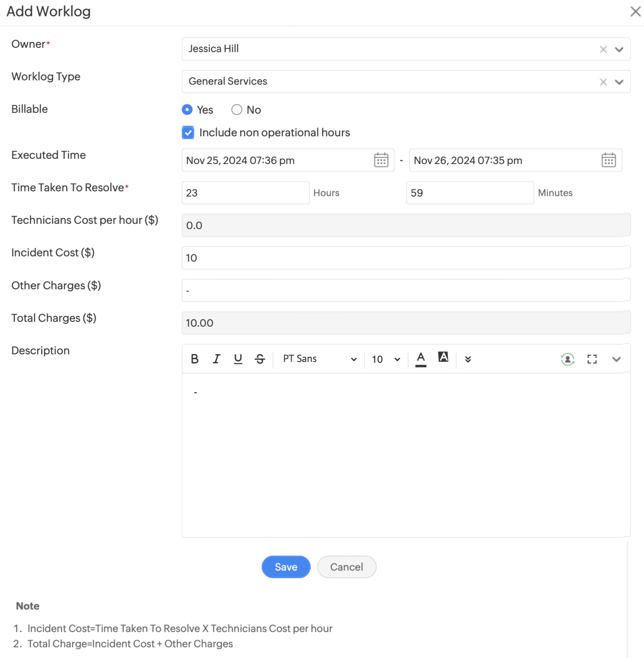
Task: Open the font color picker
Action: (x=420, y=359)
